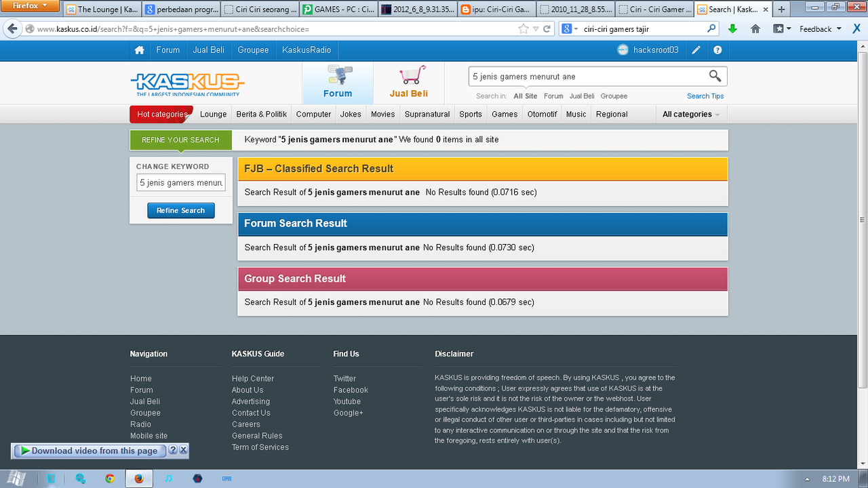The width and height of the screenshot is (868, 488).
Task: Click the KASKUS logo
Action: point(187,84)
